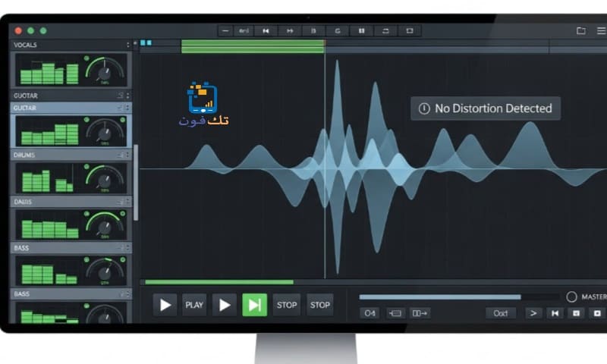Viewport: 607px width, 364px height.
Task: Click the small icon beside DAIIIS track dots
Action: 121,202
